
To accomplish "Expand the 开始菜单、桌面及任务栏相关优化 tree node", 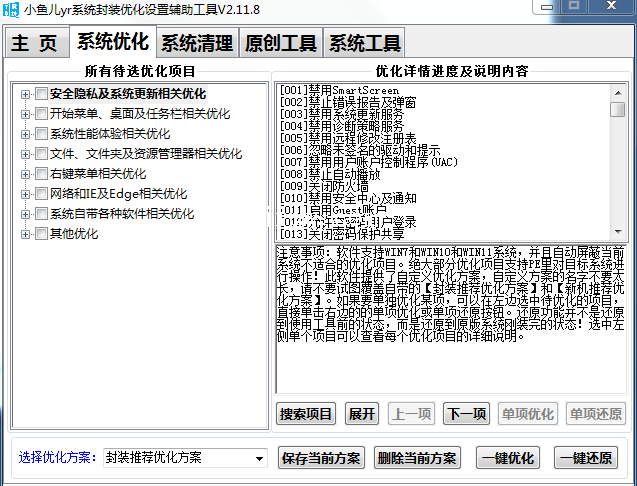I will (x=25, y=114).
